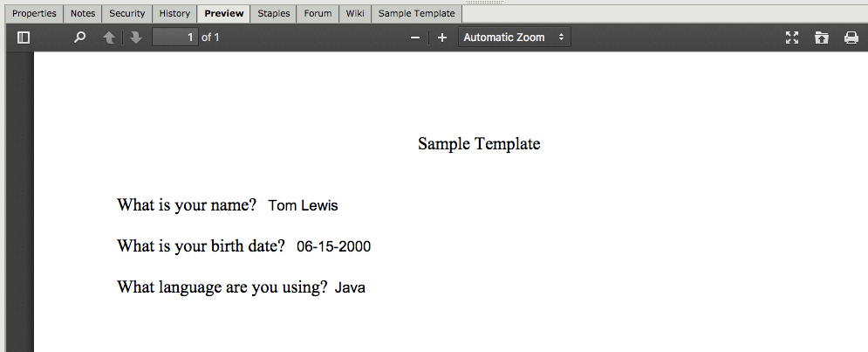
Task: Go to the Forum tab
Action: pos(318,14)
